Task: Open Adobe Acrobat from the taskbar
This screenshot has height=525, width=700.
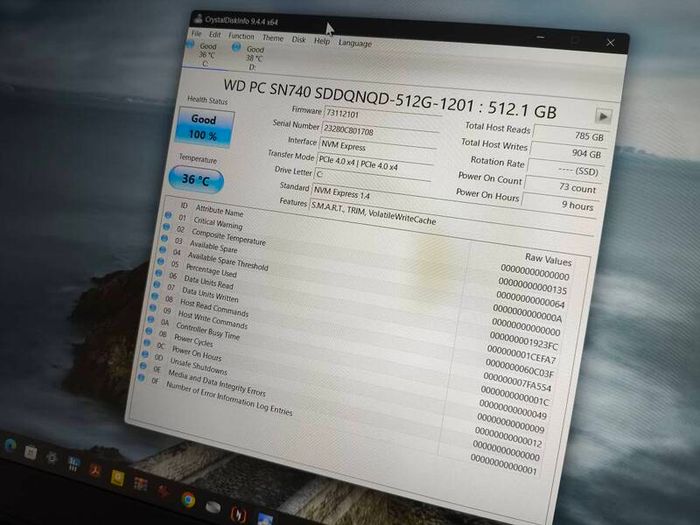Action: [95, 471]
